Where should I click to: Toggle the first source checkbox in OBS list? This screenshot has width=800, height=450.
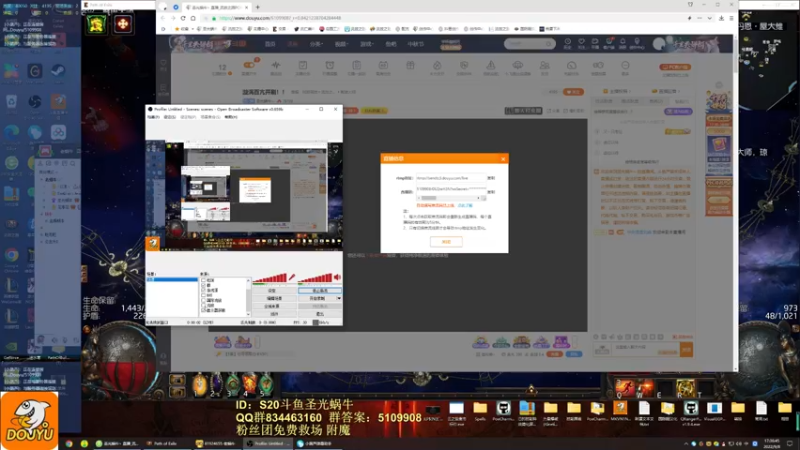(204, 280)
